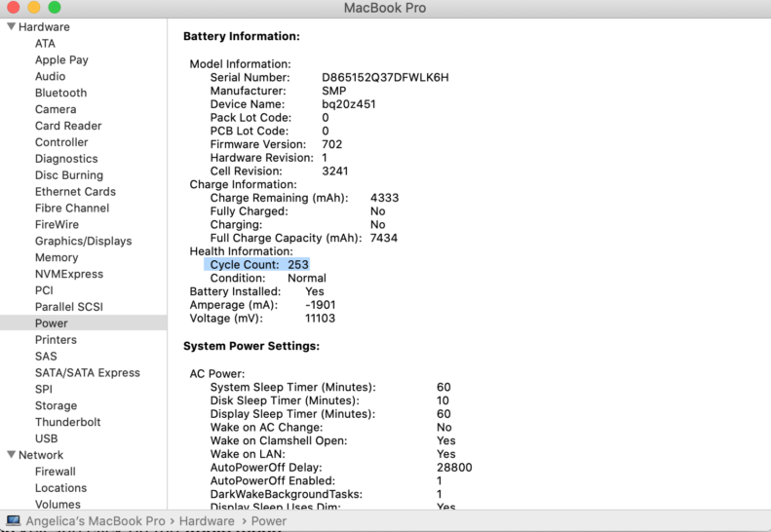Screen dimensions: 771x532
Task: Select Disc Burning in the sidebar
Action: click(x=69, y=175)
